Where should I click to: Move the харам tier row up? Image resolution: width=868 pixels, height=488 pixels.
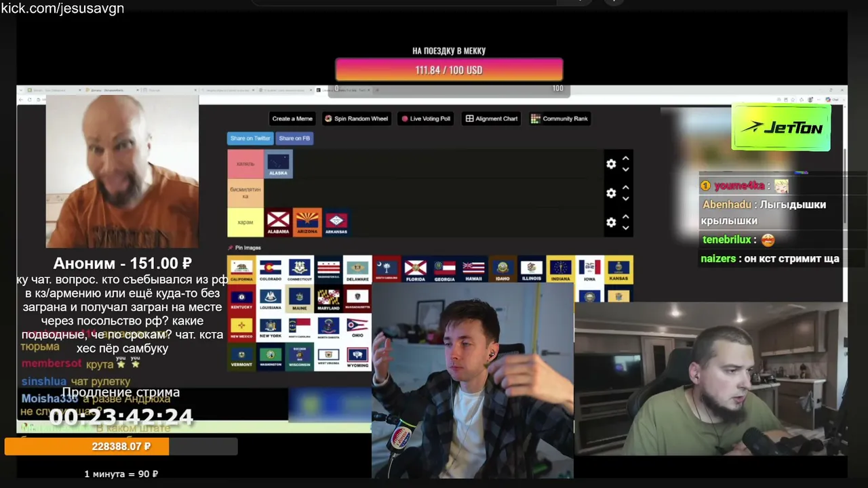pos(626,217)
